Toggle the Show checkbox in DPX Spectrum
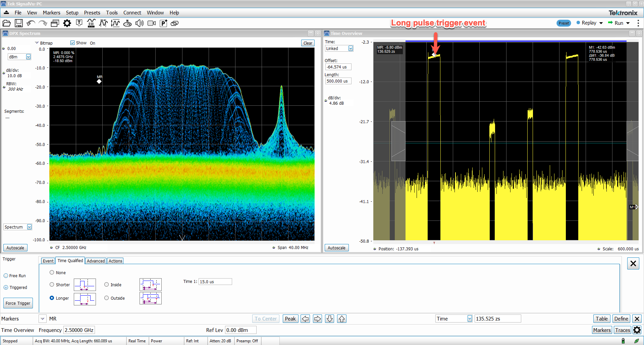The height and width of the screenshot is (345, 644). click(72, 43)
